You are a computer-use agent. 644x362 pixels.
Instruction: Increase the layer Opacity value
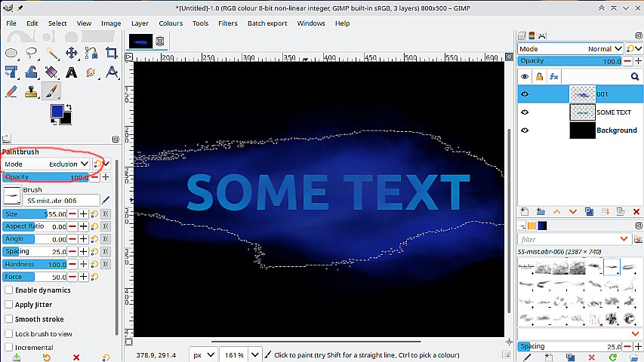(638, 61)
